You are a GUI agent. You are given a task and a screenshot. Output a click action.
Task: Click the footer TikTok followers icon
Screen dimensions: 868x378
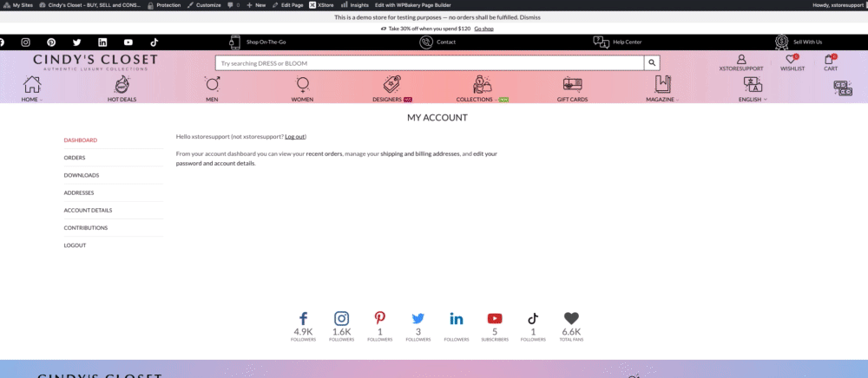click(x=533, y=318)
